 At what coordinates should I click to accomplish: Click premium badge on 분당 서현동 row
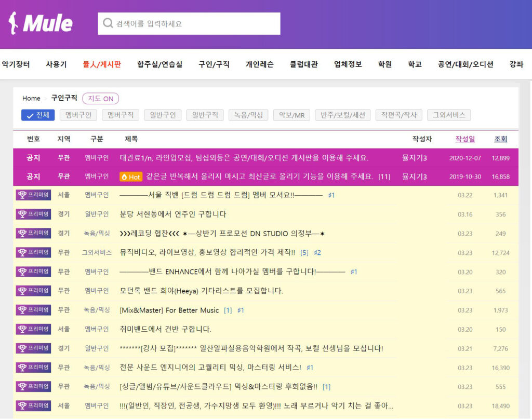pos(33,214)
